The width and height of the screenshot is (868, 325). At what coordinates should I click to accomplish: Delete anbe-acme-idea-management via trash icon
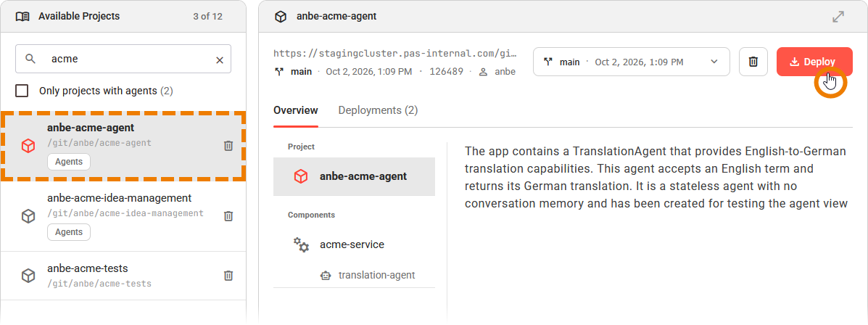pos(228,216)
